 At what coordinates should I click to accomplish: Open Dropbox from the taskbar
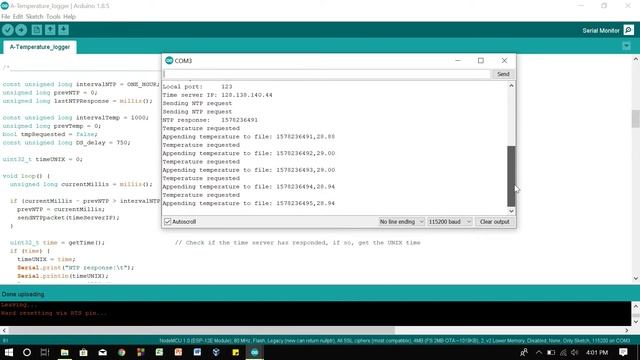[216, 352]
